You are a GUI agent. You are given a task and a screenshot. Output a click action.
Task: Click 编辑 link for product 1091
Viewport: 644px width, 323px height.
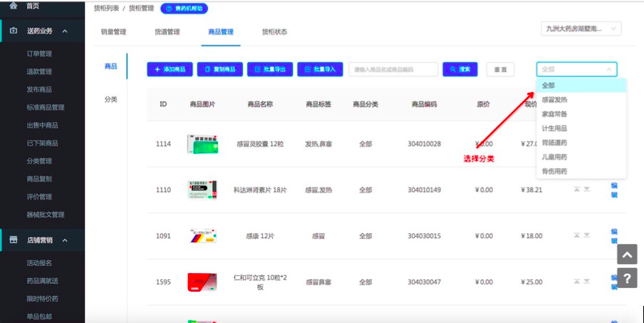(x=614, y=236)
